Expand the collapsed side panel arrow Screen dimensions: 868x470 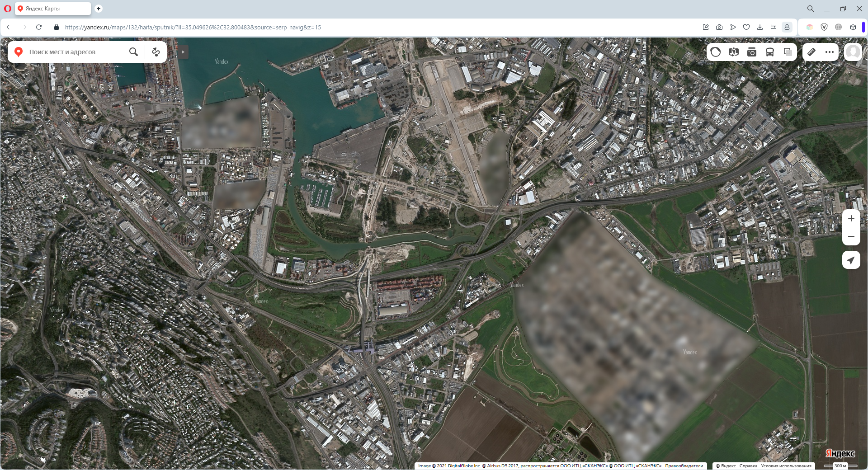183,52
